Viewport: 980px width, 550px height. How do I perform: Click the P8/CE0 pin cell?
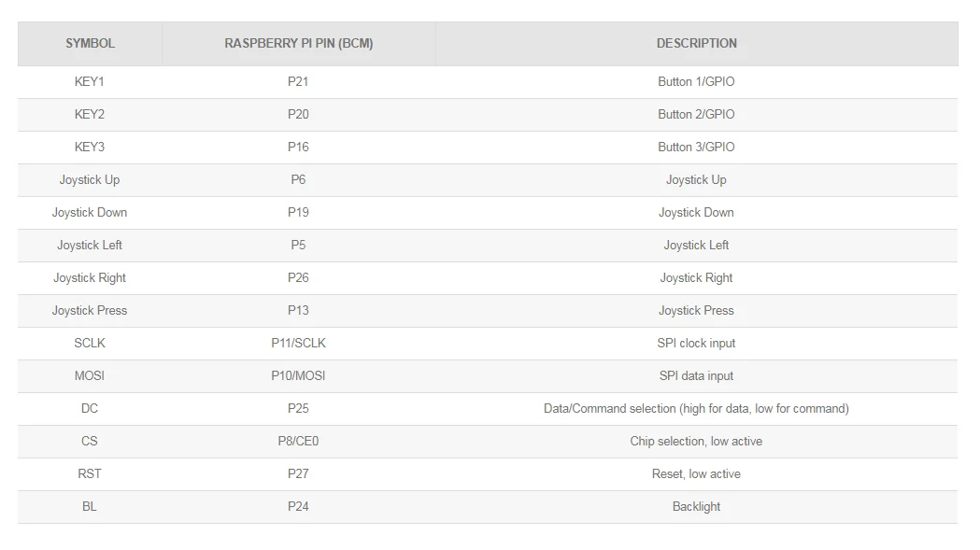(x=298, y=441)
